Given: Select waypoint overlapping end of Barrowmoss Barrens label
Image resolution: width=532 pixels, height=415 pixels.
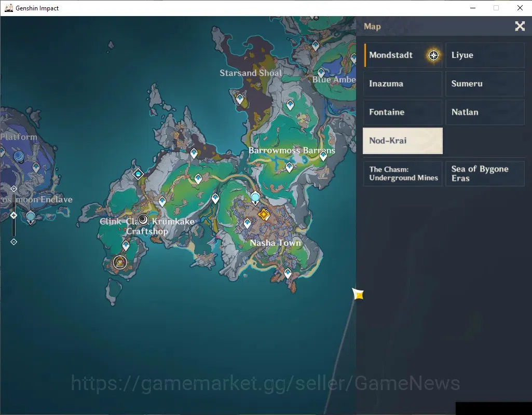Looking at the screenshot, I should click(x=323, y=156).
